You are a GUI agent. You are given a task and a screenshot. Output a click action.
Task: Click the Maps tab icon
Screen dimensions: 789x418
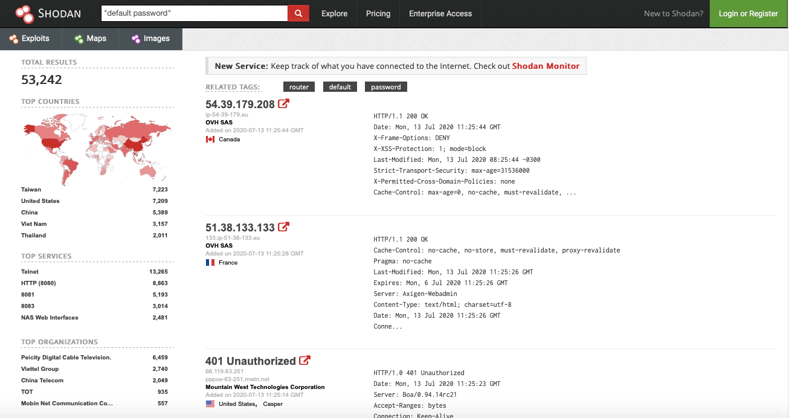coord(78,39)
